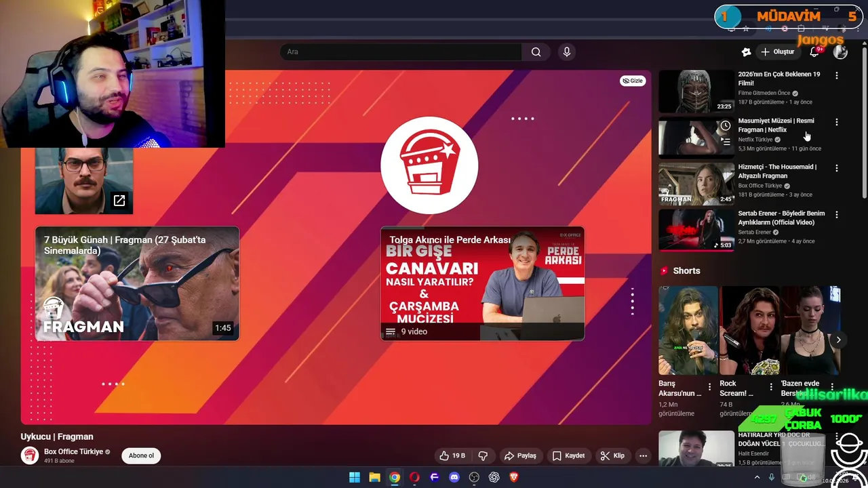Expand system tray hidden icons chevron
The height and width of the screenshot is (488, 868).
[x=757, y=477]
